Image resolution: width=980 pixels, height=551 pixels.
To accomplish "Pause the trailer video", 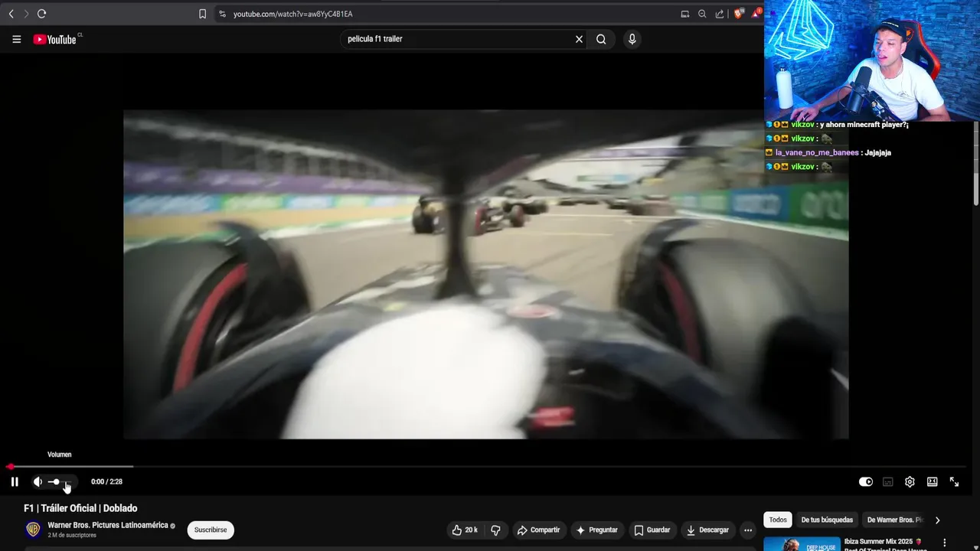I will click(15, 481).
